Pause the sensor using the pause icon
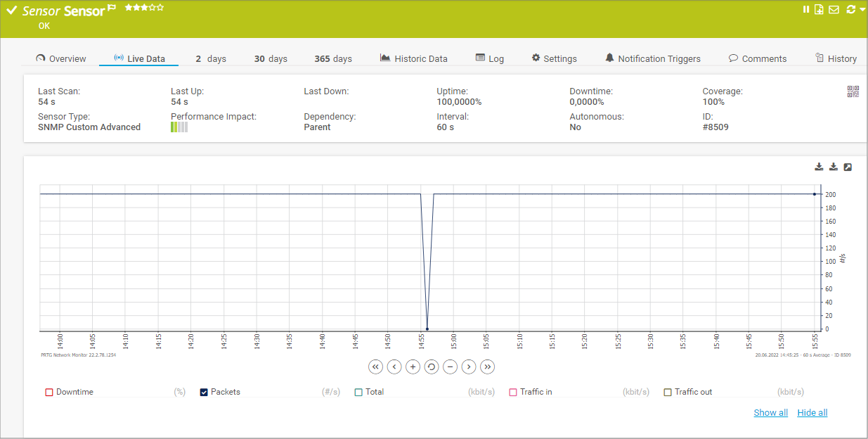The image size is (868, 439). pyautogui.click(x=805, y=9)
